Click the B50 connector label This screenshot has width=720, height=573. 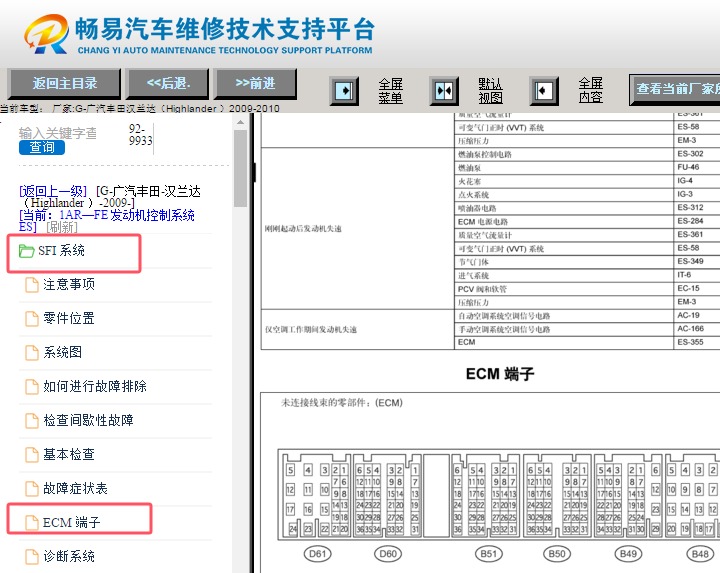pyautogui.click(x=557, y=554)
